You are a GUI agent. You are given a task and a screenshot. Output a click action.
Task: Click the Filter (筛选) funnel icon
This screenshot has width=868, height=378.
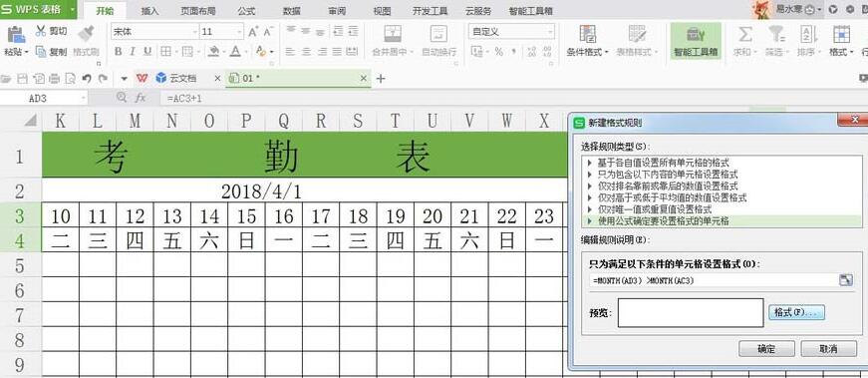(776, 34)
